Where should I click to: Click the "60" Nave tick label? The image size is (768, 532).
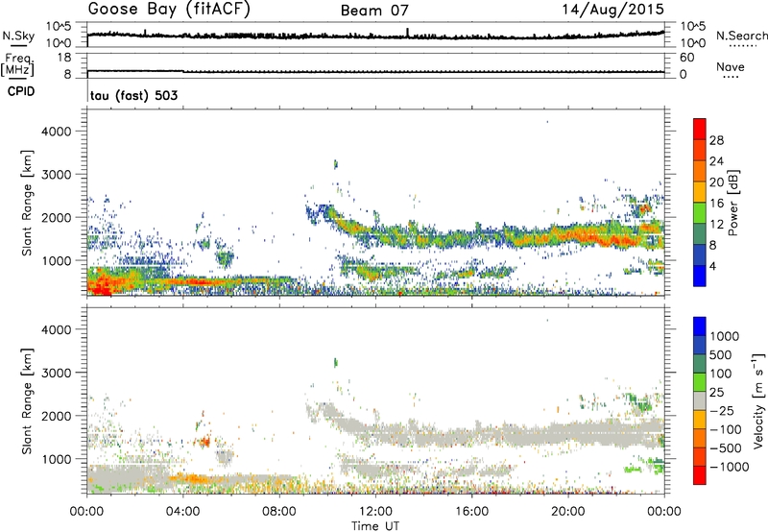click(x=687, y=58)
